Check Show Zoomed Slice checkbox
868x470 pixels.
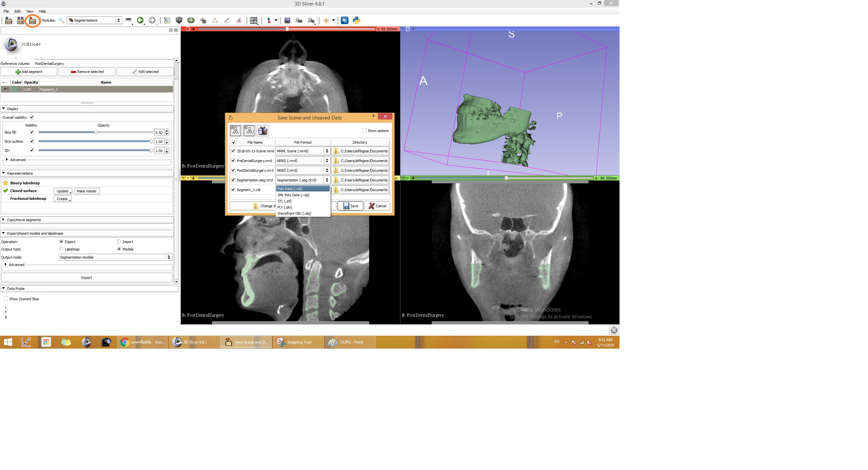tap(6, 299)
